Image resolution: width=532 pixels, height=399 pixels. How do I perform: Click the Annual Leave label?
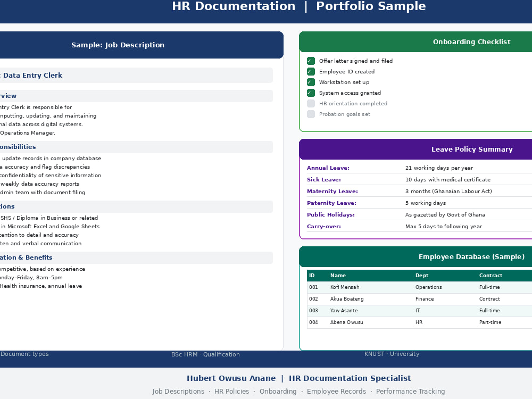coord(328,168)
